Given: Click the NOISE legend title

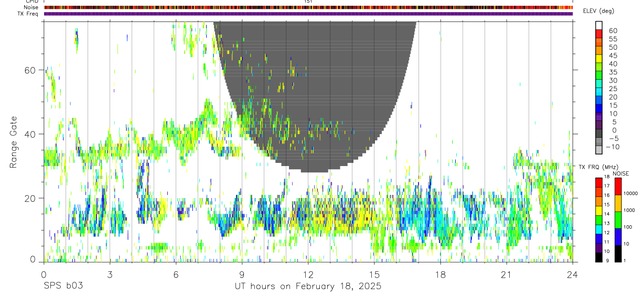Looking at the screenshot, I should (x=621, y=173).
